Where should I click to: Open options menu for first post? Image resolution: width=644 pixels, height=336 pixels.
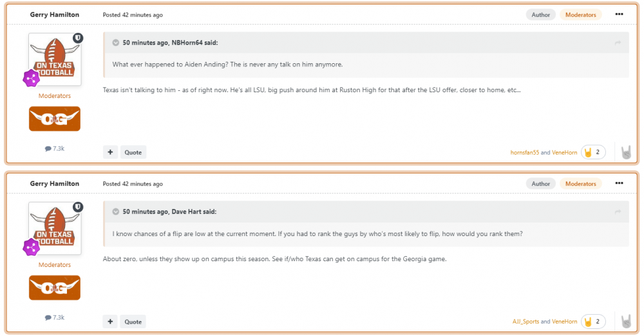tap(619, 14)
